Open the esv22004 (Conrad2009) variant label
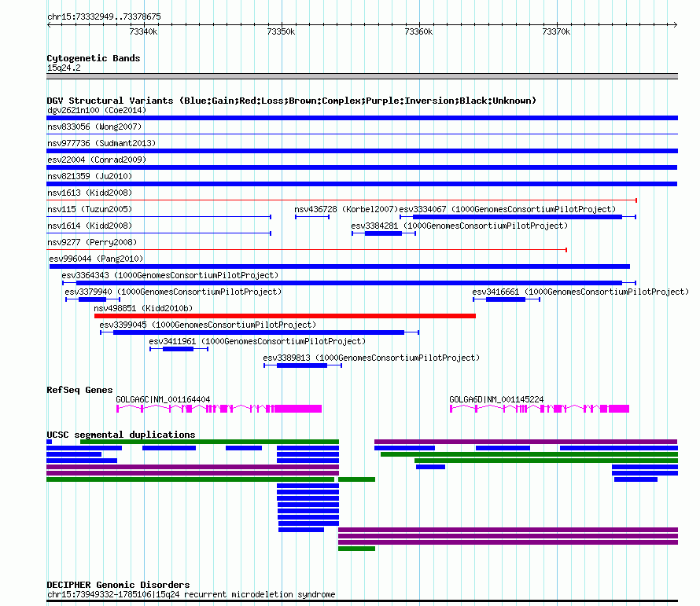The height and width of the screenshot is (606, 700). 97,160
